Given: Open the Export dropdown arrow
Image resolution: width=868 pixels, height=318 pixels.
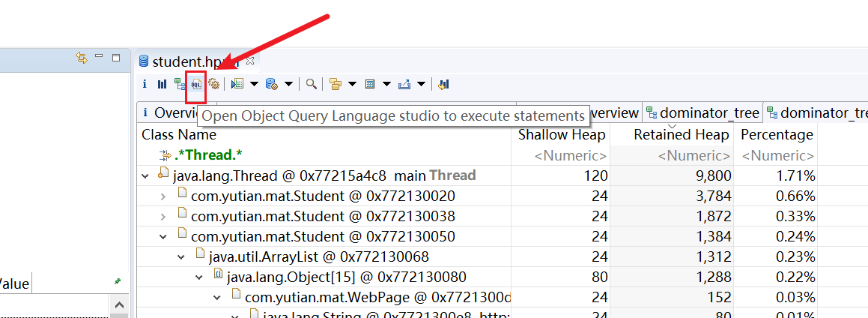Looking at the screenshot, I should point(422,84).
